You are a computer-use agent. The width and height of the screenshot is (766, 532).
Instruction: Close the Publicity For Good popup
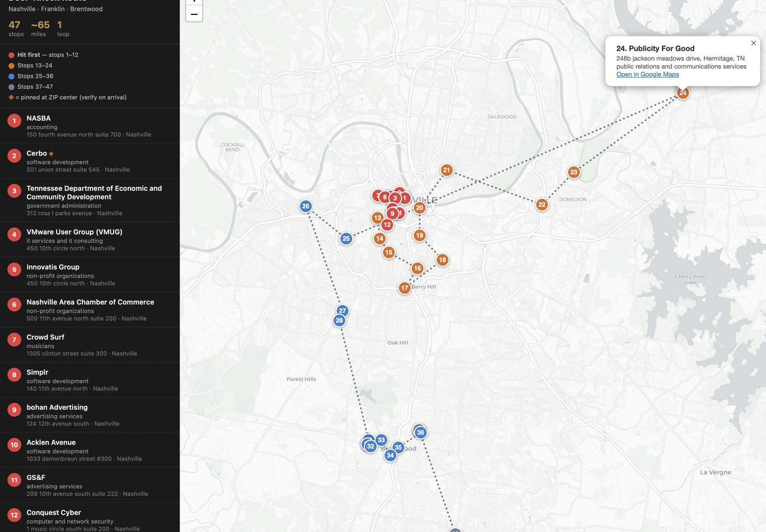[754, 43]
